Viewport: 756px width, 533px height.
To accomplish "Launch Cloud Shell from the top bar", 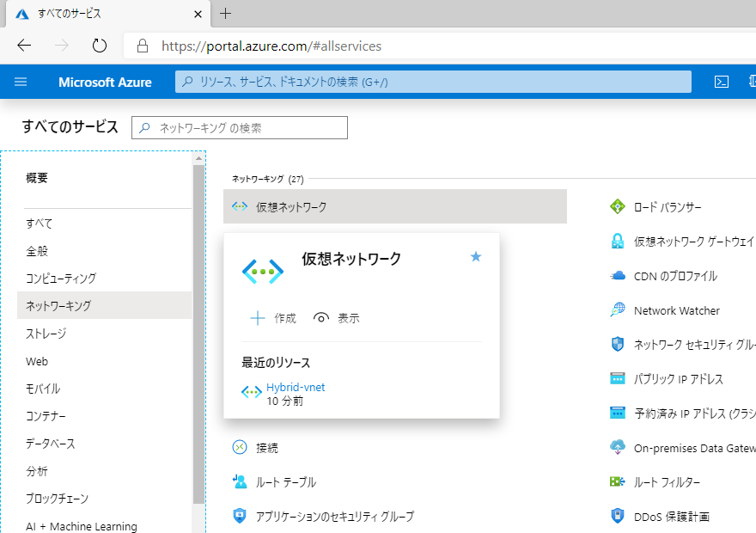I will [722, 82].
